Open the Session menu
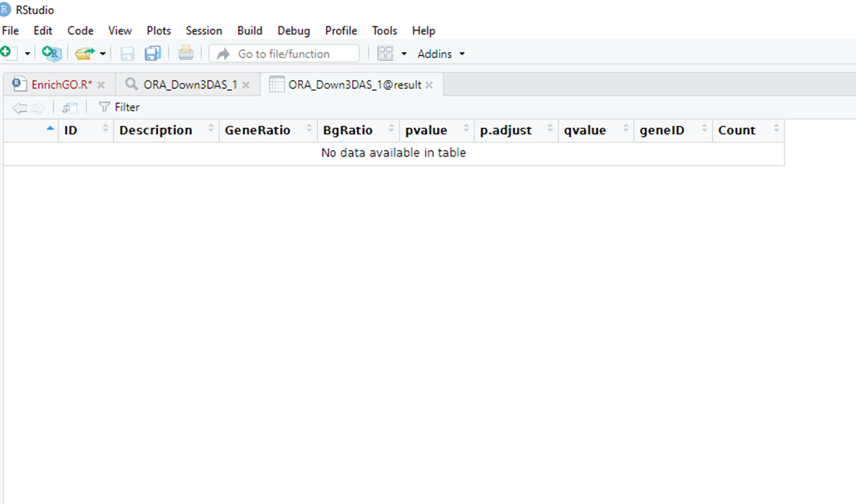Image resolution: width=856 pixels, height=504 pixels. point(204,30)
